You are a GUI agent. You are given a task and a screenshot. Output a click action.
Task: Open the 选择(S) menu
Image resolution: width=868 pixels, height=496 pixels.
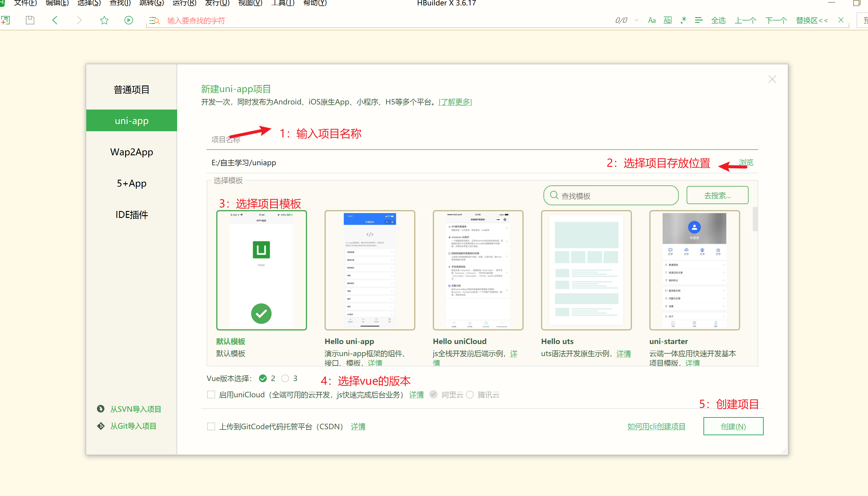89,3
